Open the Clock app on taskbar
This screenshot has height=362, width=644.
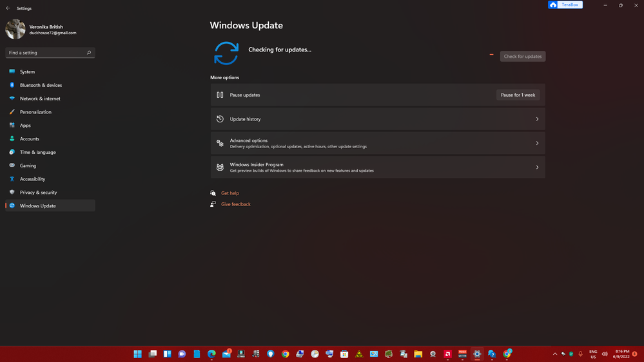[x=315, y=354]
